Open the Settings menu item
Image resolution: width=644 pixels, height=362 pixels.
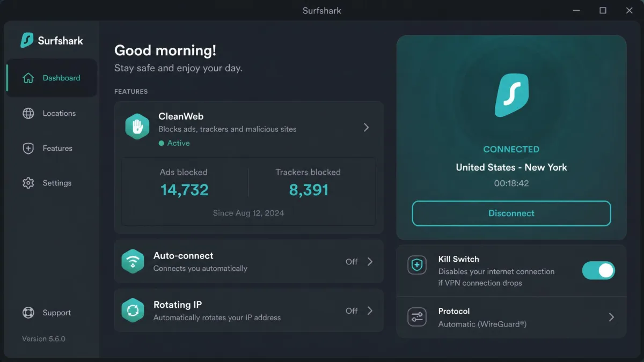52,183
